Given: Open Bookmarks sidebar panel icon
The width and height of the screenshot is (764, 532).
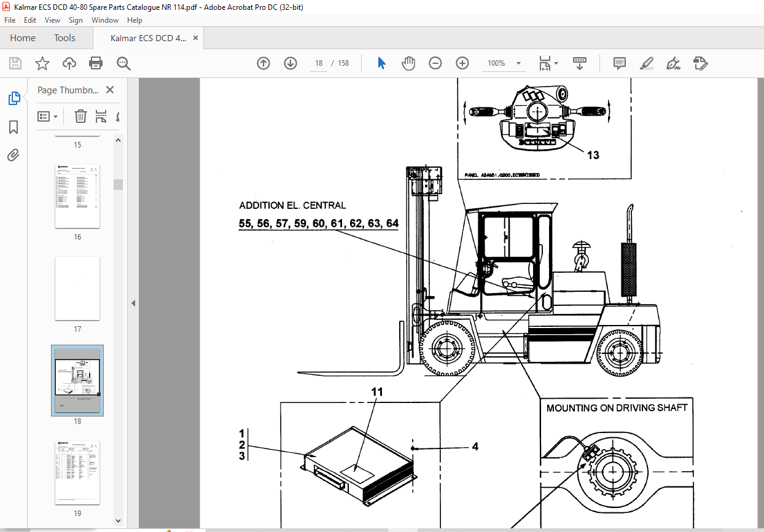Looking at the screenshot, I should coord(14,127).
